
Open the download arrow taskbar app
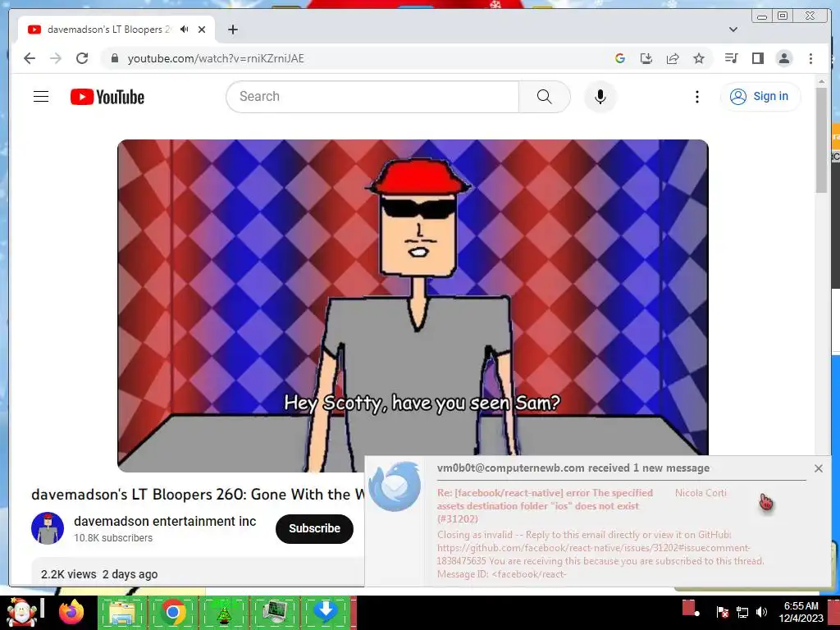(326, 612)
